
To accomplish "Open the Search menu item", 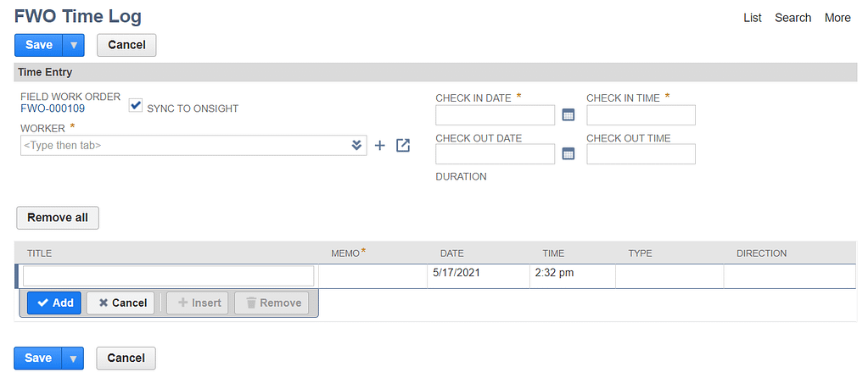I will [x=792, y=18].
